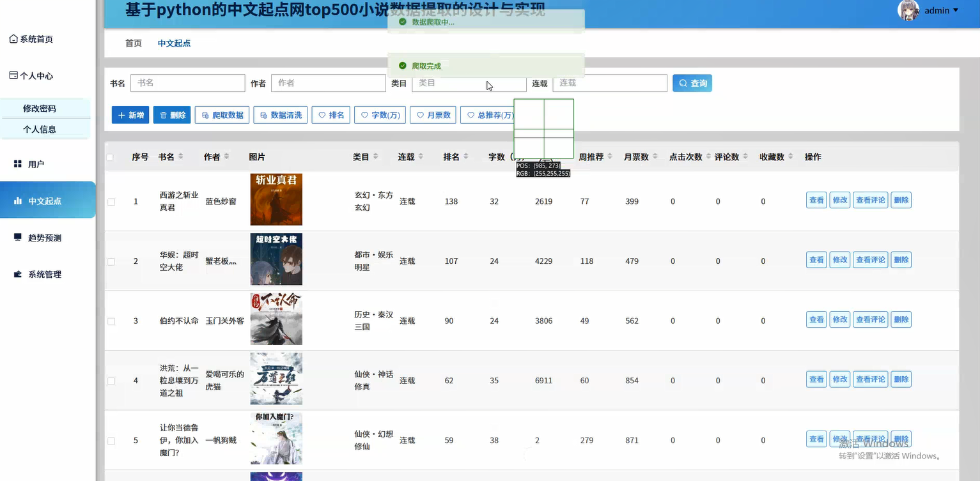Check the row checkbox for 让你当德鲁伊
The image size is (980, 481).
click(x=111, y=441)
